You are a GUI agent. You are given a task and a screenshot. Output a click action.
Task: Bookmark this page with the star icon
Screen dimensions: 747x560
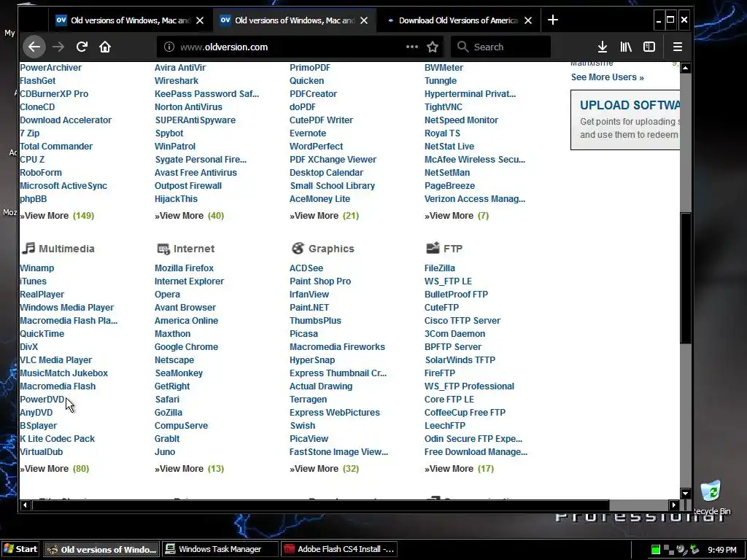433,47
